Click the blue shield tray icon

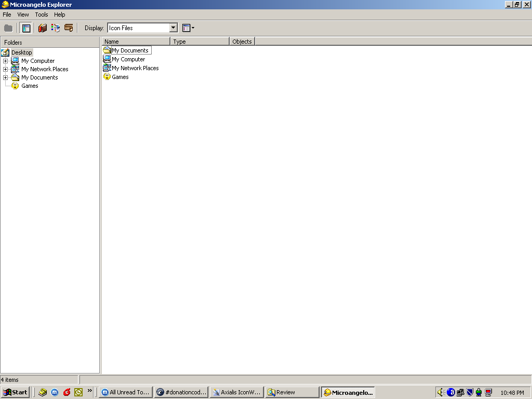click(x=470, y=393)
